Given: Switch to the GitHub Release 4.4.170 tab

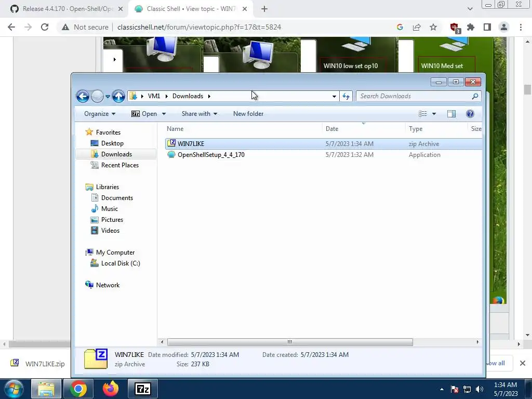Looking at the screenshot, I should 66,9.
